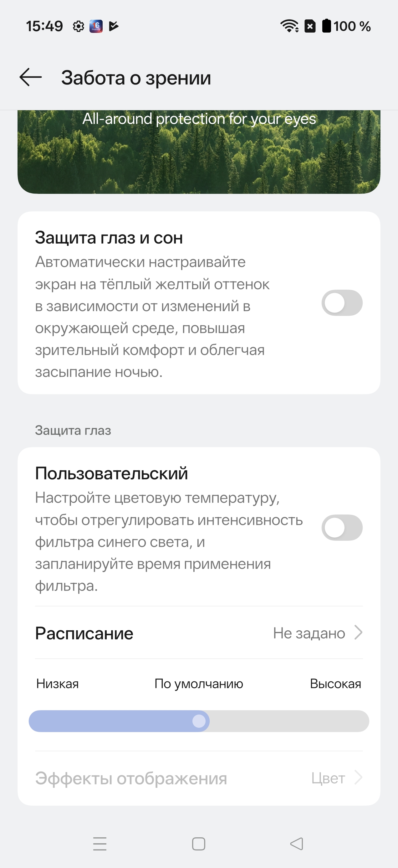The image size is (398, 868).
Task: Tap the Забота о зрении page title
Action: click(136, 78)
